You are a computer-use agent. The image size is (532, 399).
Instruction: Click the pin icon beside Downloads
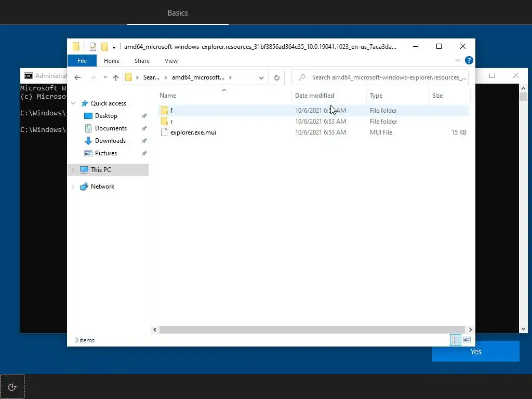[x=144, y=141]
